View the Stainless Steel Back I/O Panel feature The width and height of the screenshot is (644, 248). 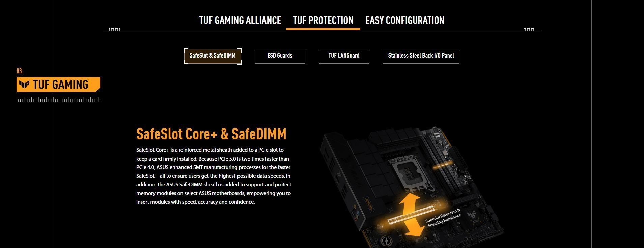[x=421, y=56]
